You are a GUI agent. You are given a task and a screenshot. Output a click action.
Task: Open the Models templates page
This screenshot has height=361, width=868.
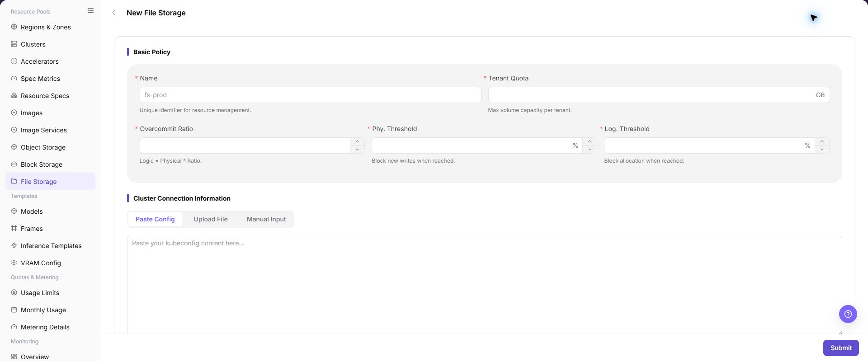coord(50,211)
